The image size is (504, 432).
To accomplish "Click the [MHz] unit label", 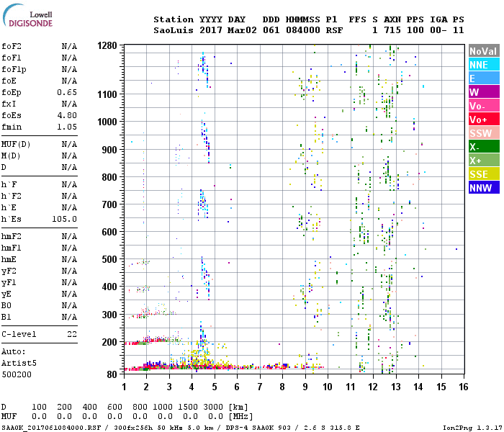I will [x=240, y=417].
